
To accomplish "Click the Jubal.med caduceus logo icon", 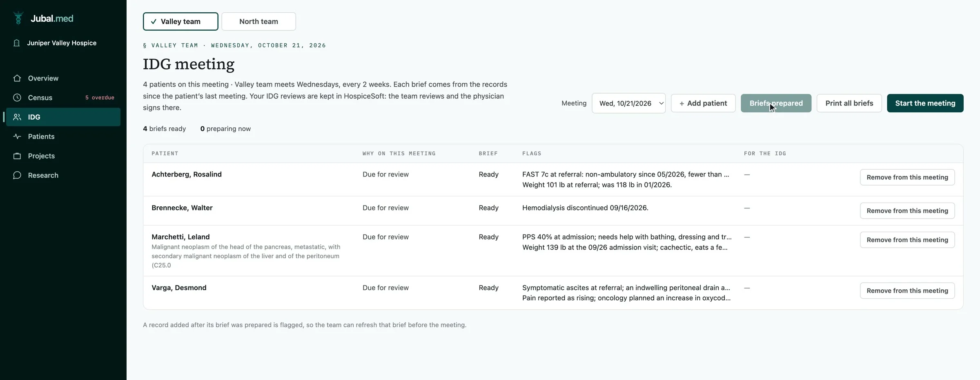I will [x=18, y=18].
